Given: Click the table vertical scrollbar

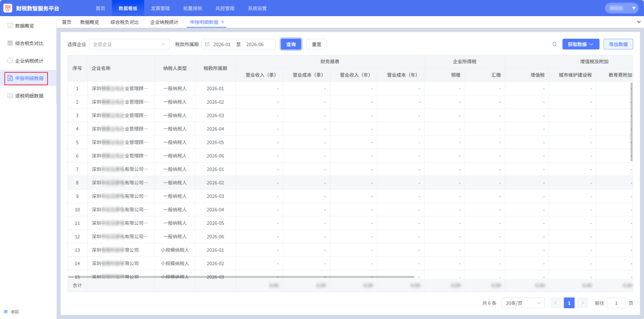Looking at the screenshot, I should [631, 122].
